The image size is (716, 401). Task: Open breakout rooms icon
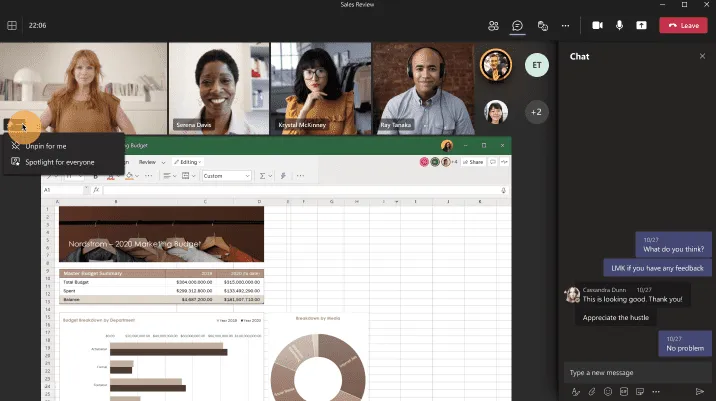[x=543, y=25]
